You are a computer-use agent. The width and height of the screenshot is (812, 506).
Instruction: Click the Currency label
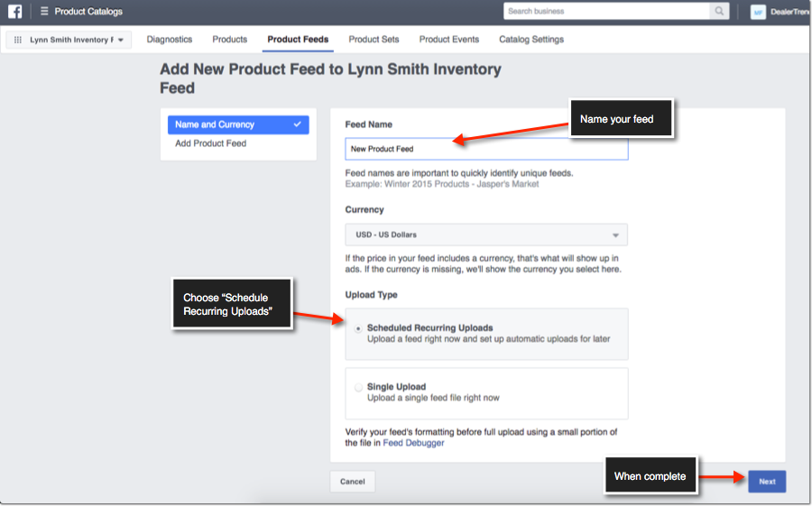tap(364, 210)
